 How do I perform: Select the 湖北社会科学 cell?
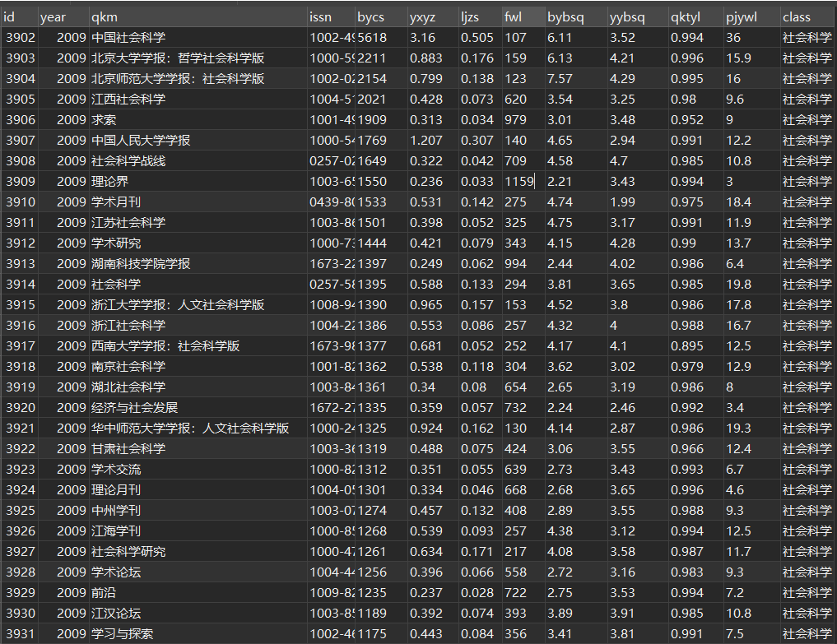pyautogui.click(x=198, y=387)
